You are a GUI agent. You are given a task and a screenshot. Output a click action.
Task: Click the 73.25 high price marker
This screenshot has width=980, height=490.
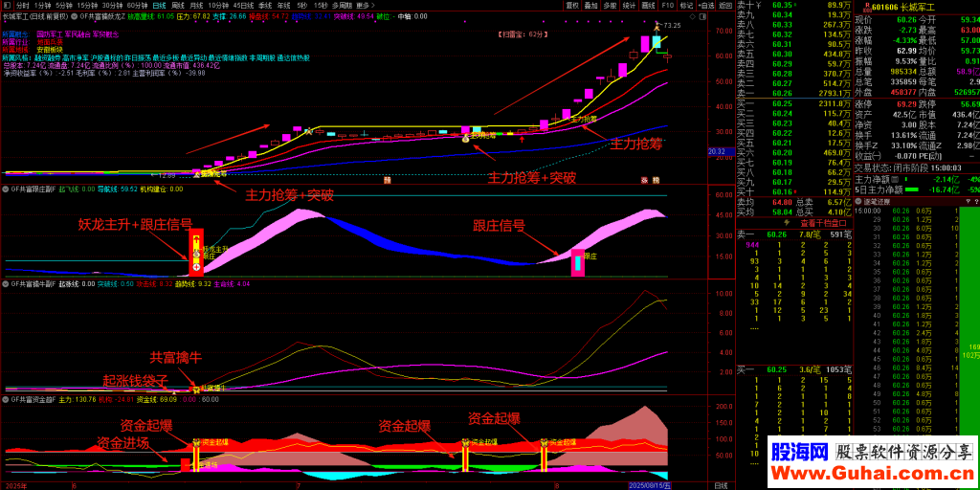click(x=672, y=26)
